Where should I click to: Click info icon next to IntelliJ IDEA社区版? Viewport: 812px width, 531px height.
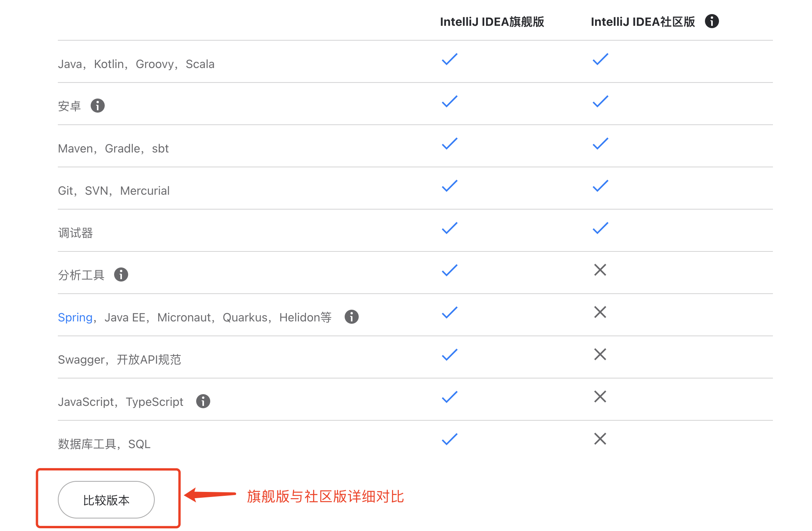click(x=712, y=21)
